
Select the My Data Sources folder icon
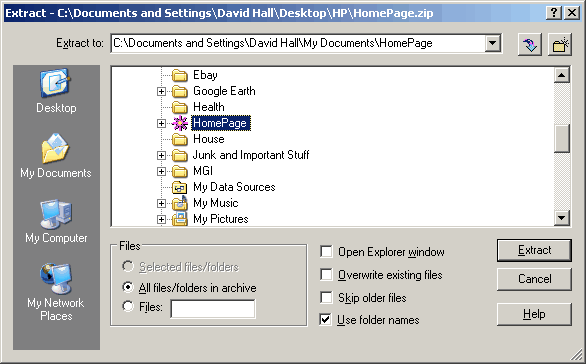coord(180,188)
